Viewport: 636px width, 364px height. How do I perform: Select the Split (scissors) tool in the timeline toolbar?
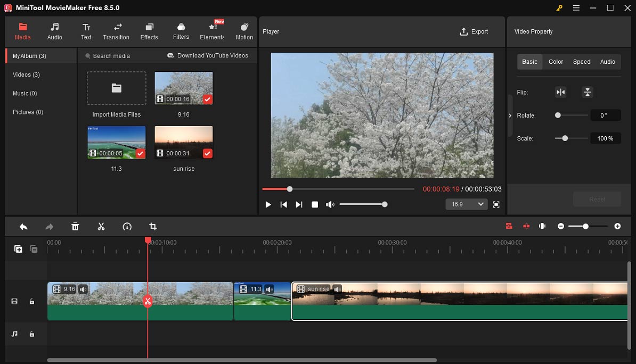tap(101, 226)
